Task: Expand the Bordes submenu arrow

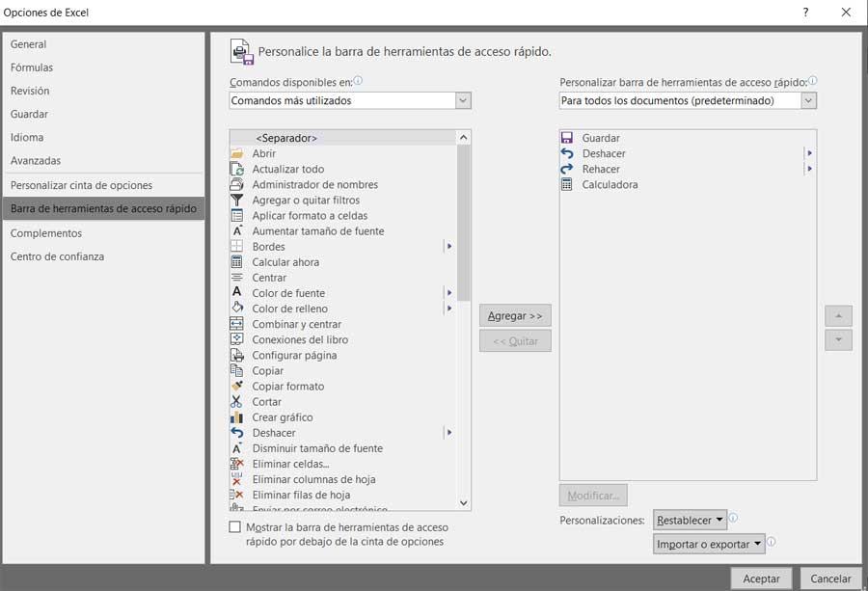Action: pos(448,246)
